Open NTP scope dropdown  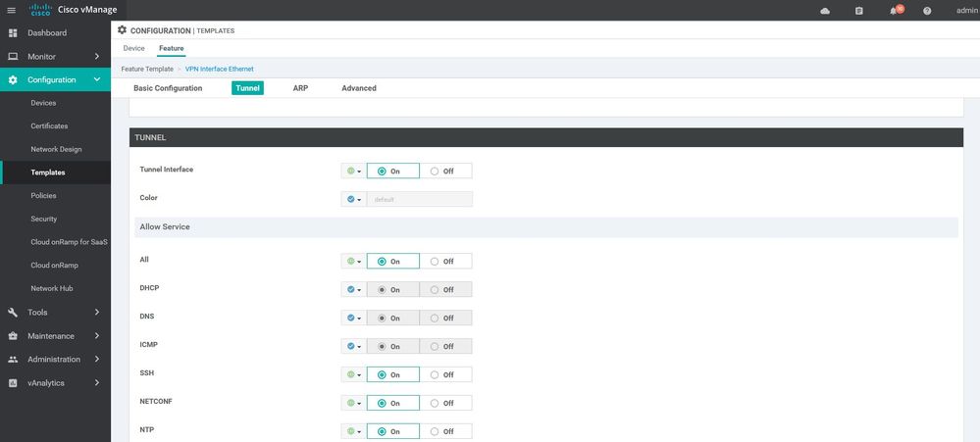[354, 431]
